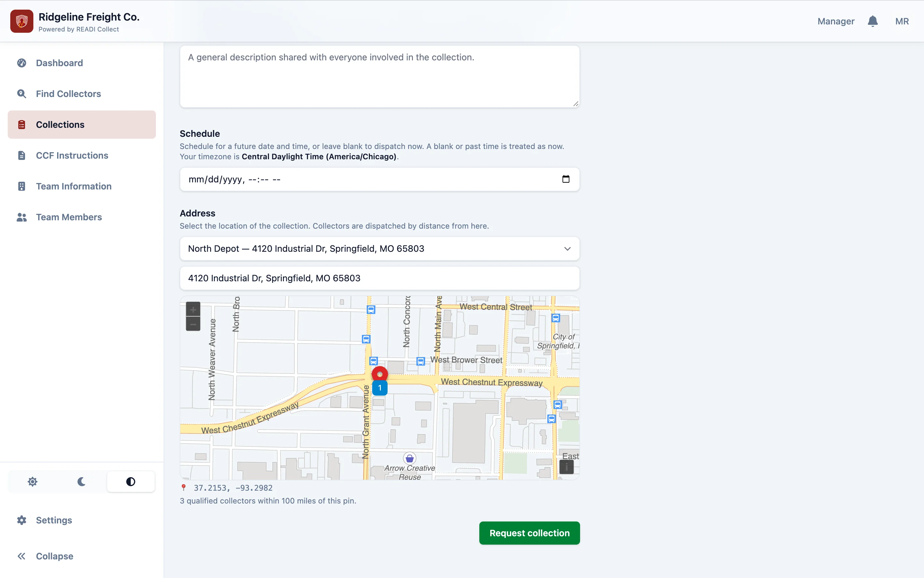The image size is (924, 578).
Task: Click the CCF Instructions document icon
Action: tap(22, 155)
